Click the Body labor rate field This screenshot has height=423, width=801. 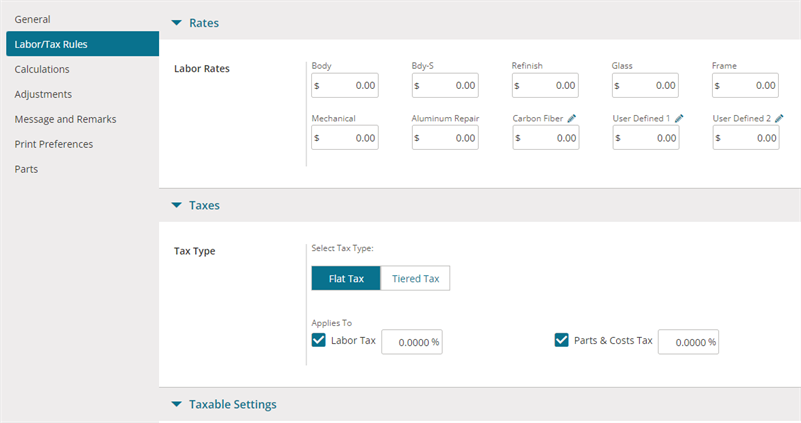[x=345, y=85]
